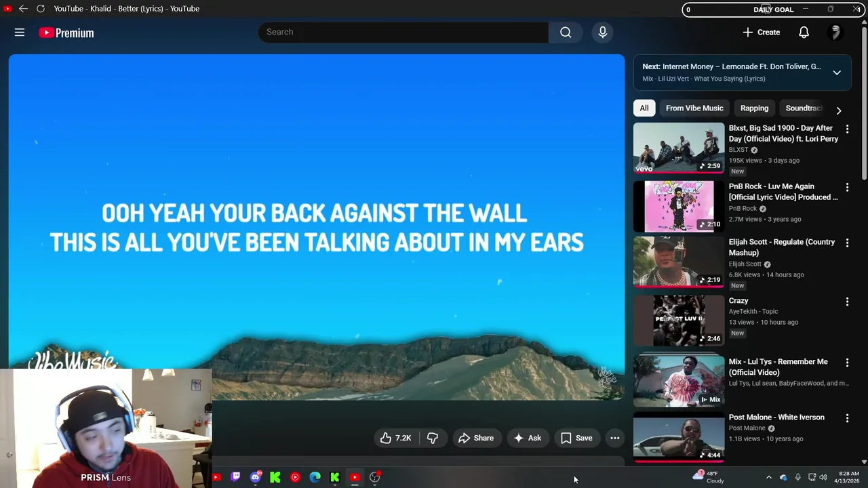Open Elijah Scott channel link
This screenshot has width=868, height=488.
click(x=745, y=264)
